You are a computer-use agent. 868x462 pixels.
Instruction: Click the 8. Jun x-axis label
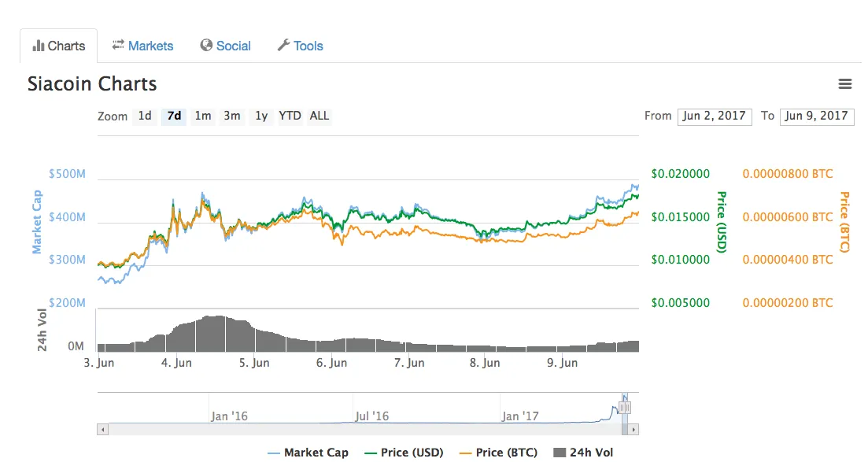coord(485,363)
